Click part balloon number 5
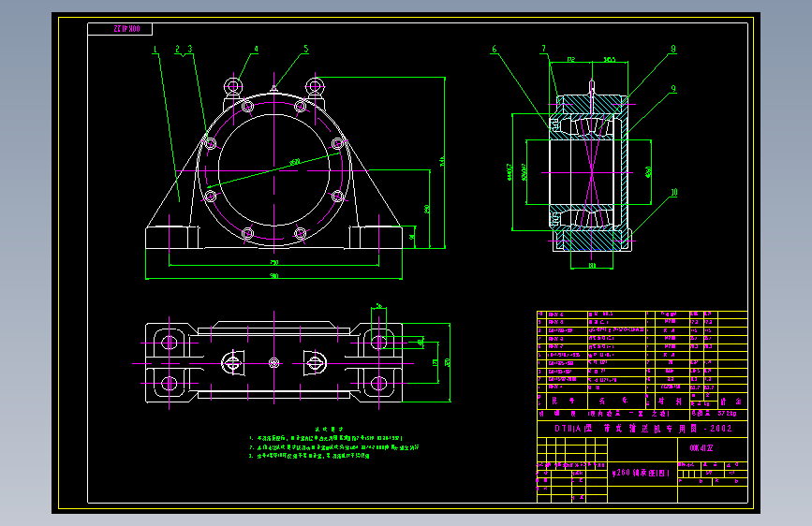This screenshot has height=526, width=812. (x=306, y=50)
